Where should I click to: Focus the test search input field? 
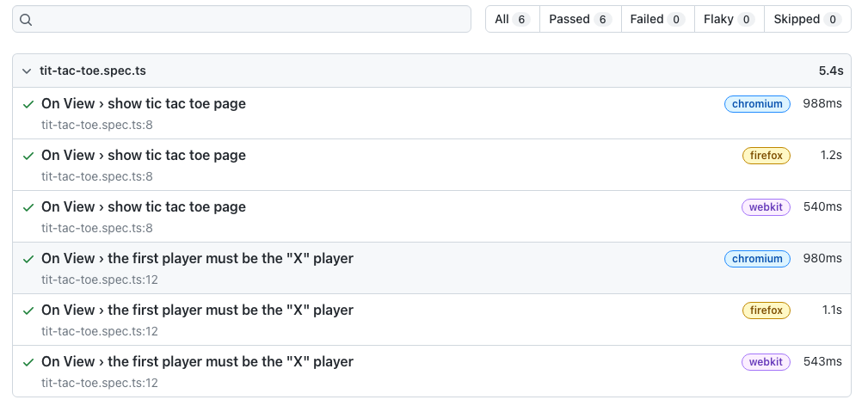click(x=242, y=20)
